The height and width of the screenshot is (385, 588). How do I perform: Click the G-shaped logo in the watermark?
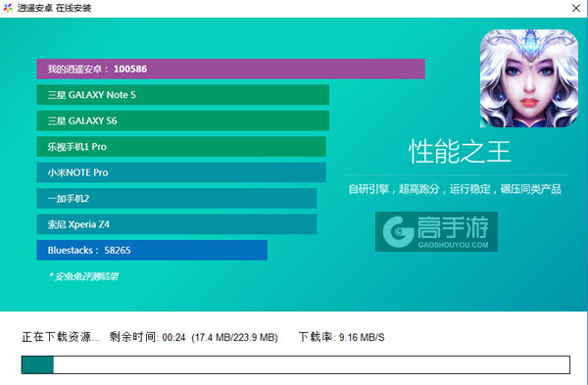(x=398, y=231)
